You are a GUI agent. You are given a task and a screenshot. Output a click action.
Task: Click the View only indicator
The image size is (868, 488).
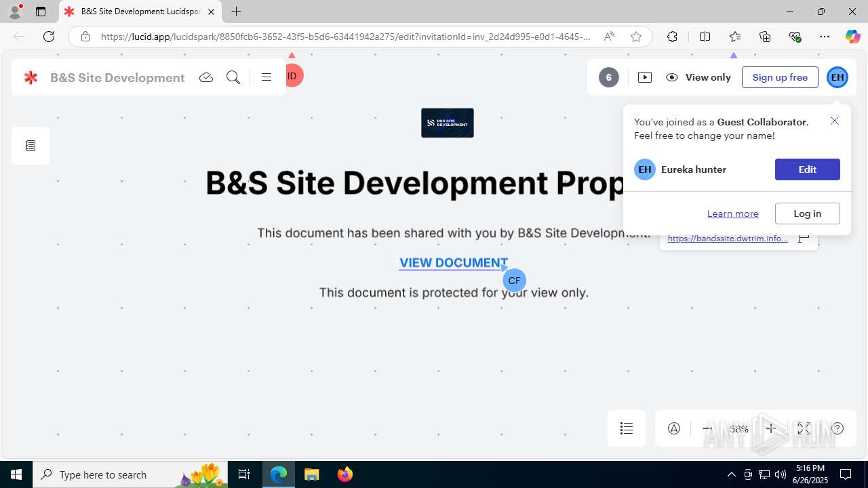(x=698, y=77)
